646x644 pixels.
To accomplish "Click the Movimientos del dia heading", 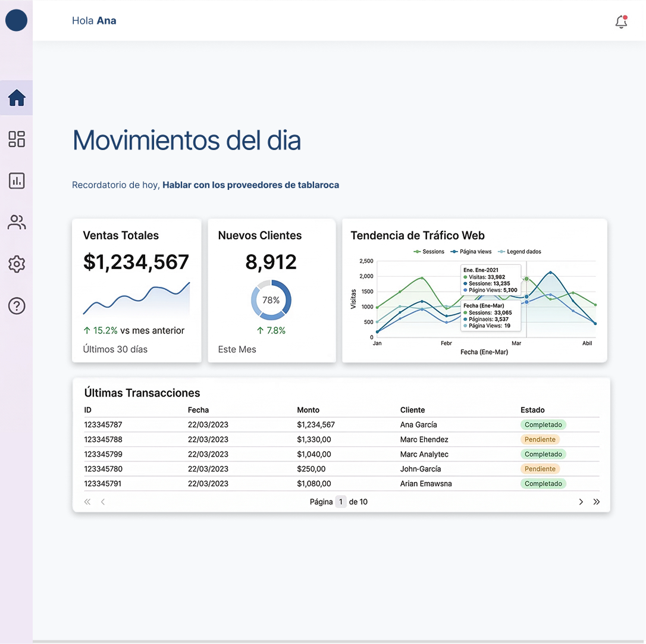I will pos(187,140).
